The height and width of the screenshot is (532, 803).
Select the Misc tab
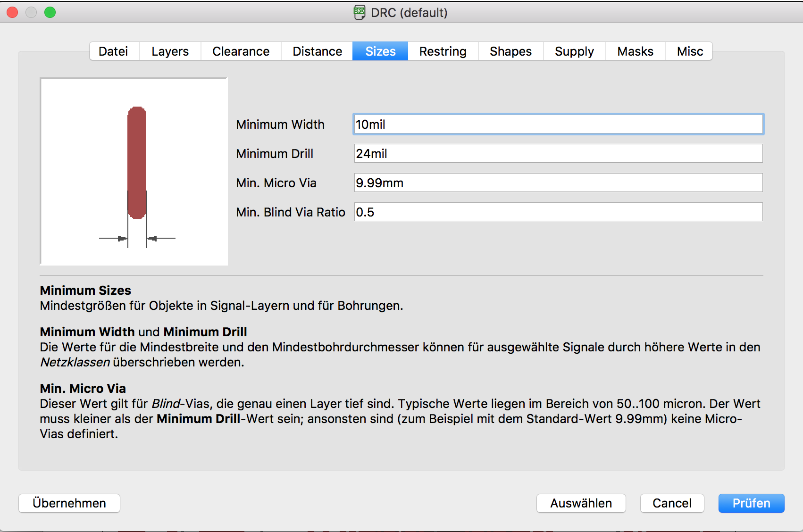(690, 51)
